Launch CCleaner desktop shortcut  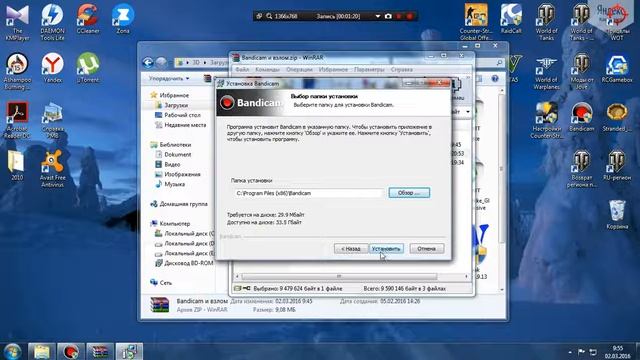(87, 19)
